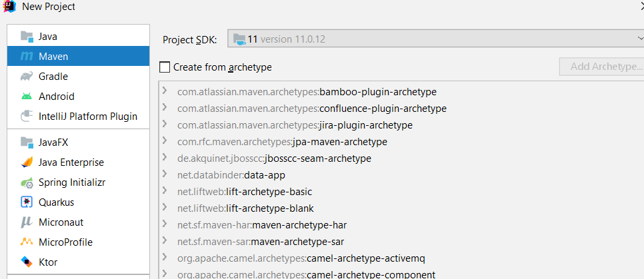Expand the bamboo-plugin-archetype tree node
This screenshot has width=644, height=279.
pyautogui.click(x=165, y=91)
